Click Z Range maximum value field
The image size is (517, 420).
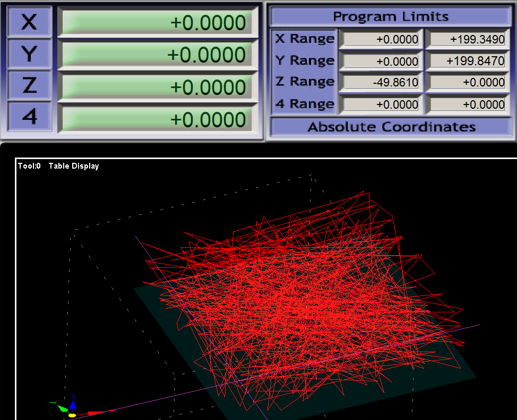467,82
